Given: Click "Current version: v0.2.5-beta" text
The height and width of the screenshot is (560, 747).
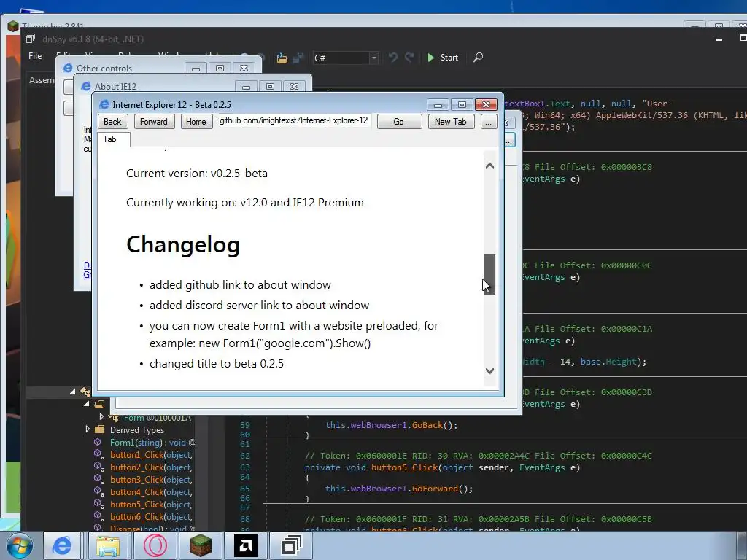Looking at the screenshot, I should click(197, 174).
